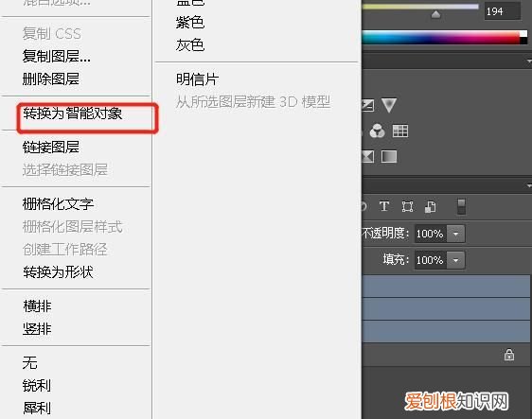Screen dimensions: 532x419
Task: Set anti-aliasing to 无
Action: tap(30, 363)
